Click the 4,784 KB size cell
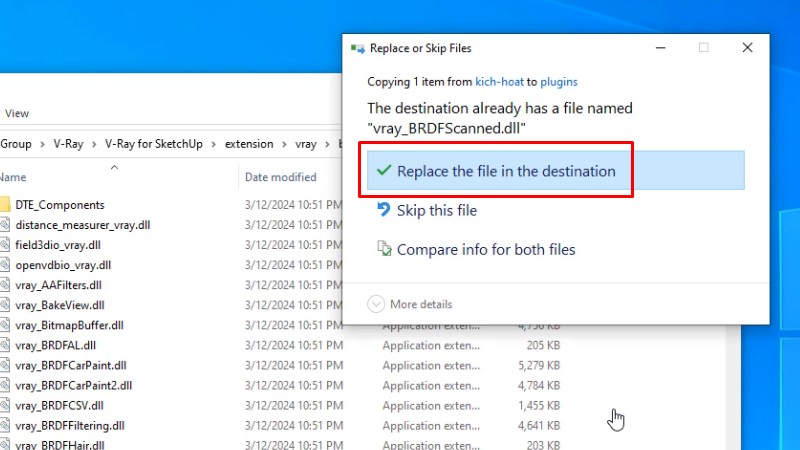This screenshot has width=800, height=450. click(x=539, y=386)
